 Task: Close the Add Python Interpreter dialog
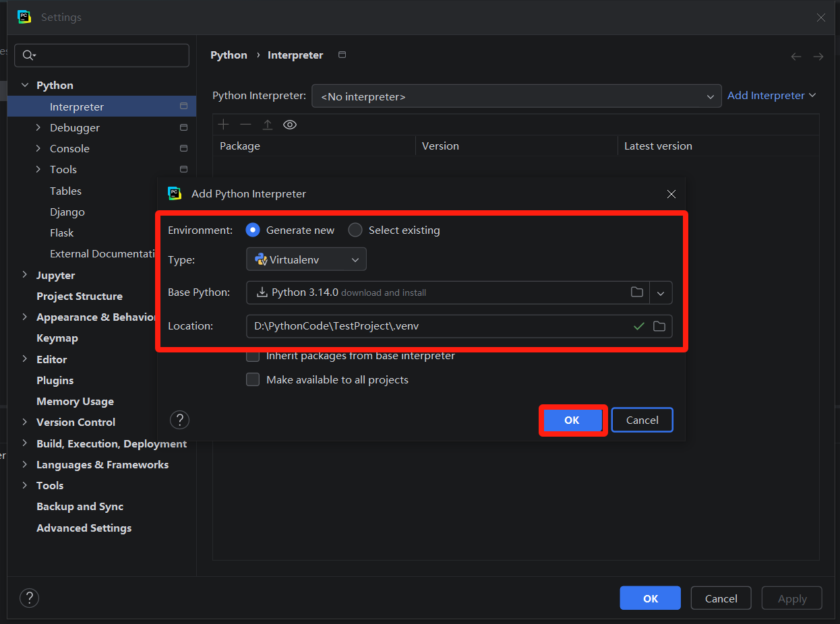[x=671, y=194]
